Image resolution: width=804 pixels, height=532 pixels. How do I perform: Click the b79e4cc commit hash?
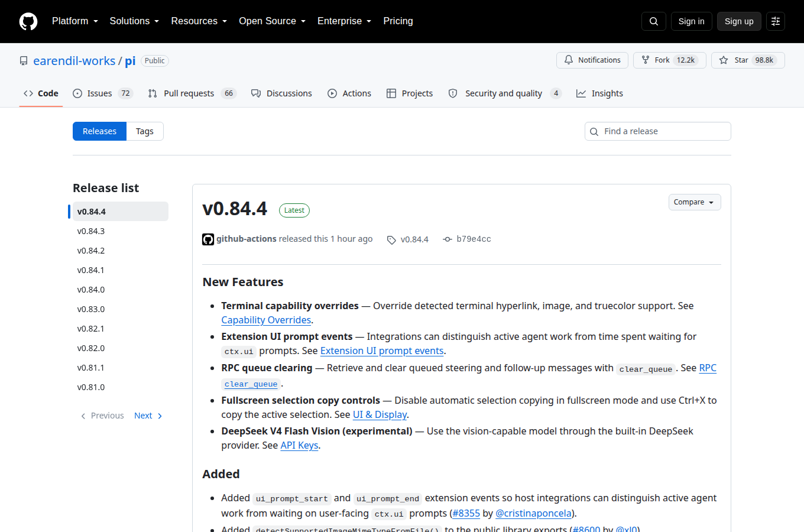coord(474,239)
